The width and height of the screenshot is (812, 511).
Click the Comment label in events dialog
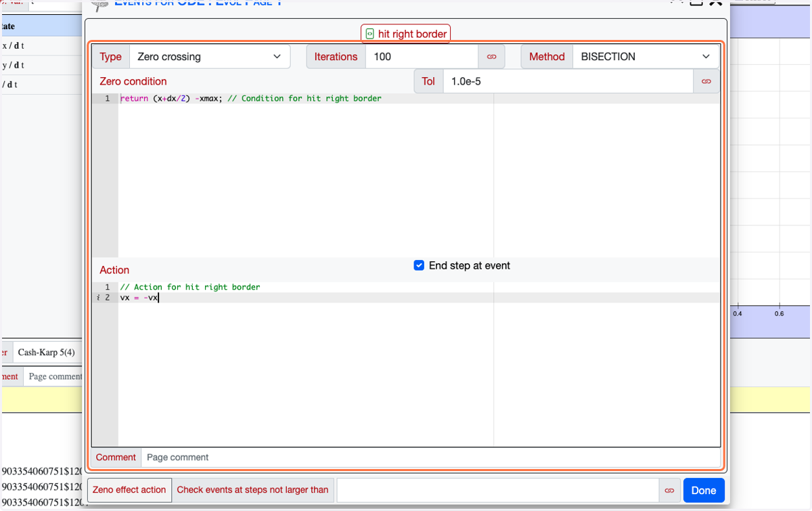point(116,458)
